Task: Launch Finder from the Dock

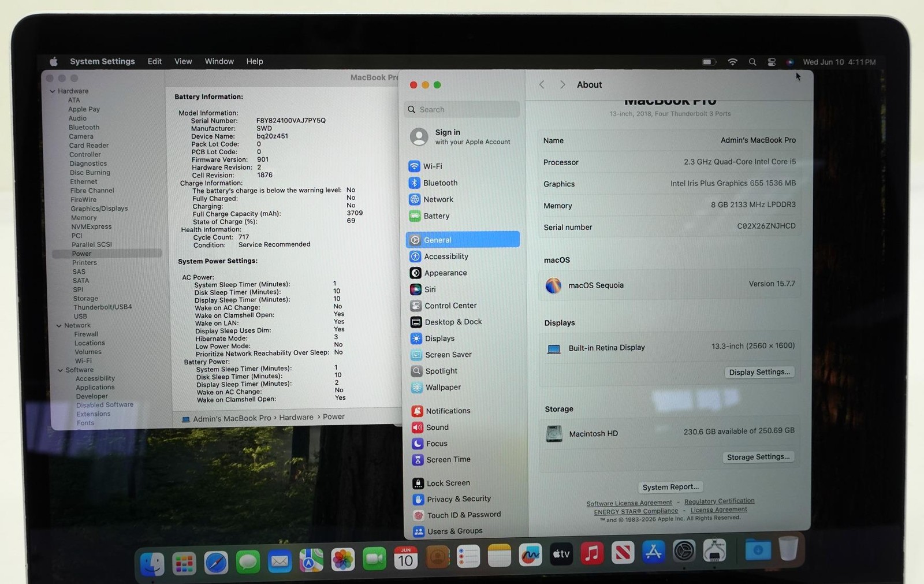Action: click(x=152, y=563)
